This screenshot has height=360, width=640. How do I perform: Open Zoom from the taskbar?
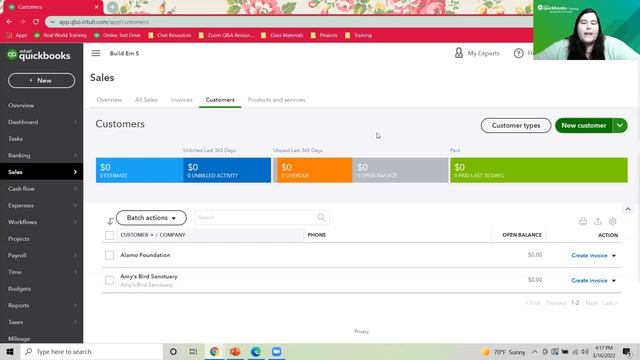click(277, 351)
